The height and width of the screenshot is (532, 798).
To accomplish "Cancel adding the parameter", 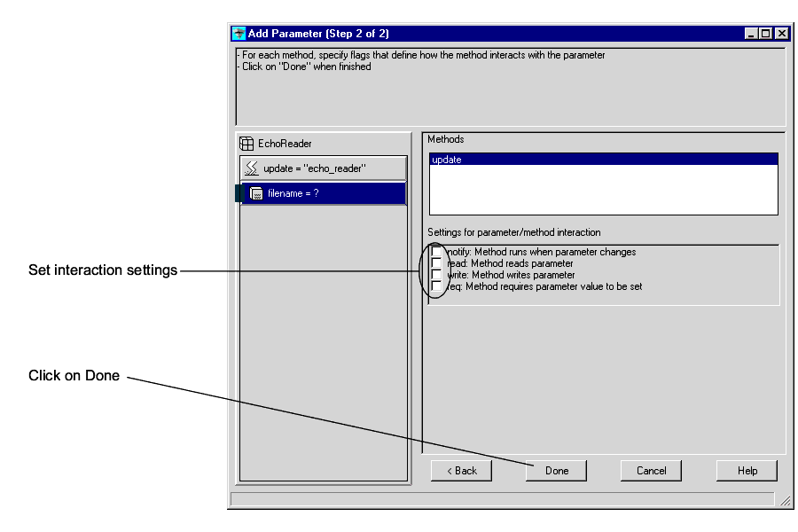I will [x=651, y=471].
